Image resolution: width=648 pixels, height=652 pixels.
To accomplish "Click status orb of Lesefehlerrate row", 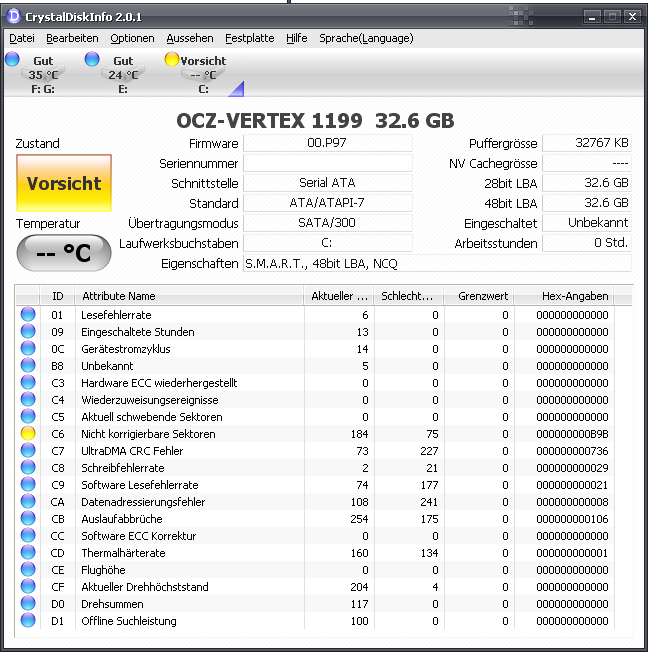I will (x=28, y=314).
